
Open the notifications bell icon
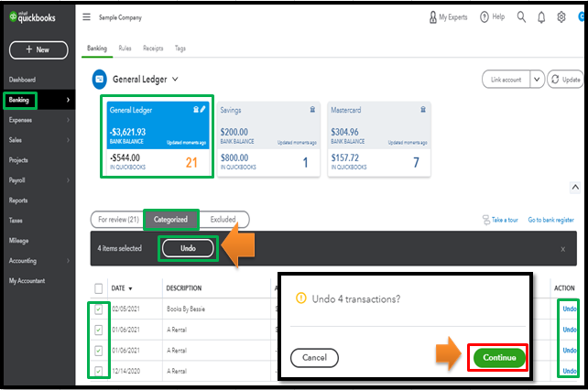tap(541, 17)
